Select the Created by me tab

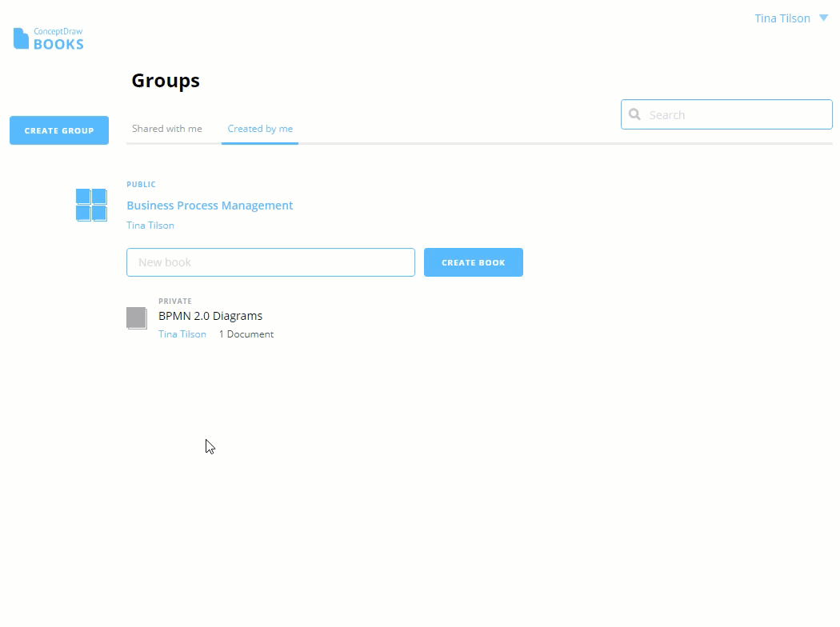260,129
